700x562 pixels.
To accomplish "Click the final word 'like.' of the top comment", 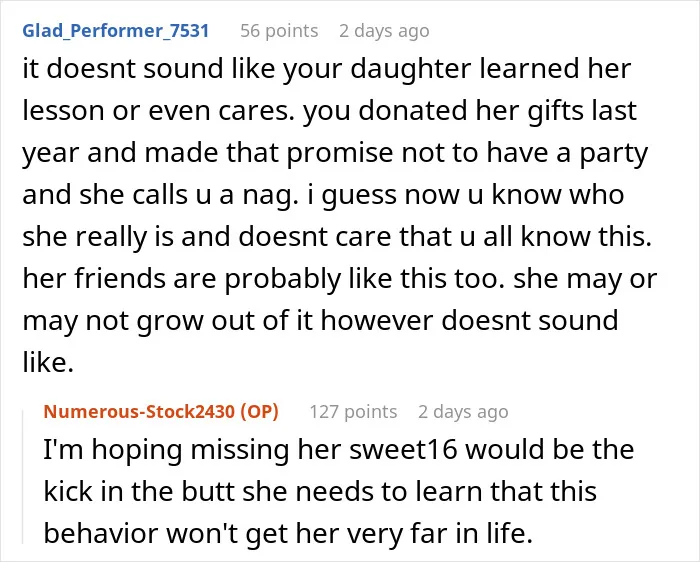I will (x=48, y=362).
